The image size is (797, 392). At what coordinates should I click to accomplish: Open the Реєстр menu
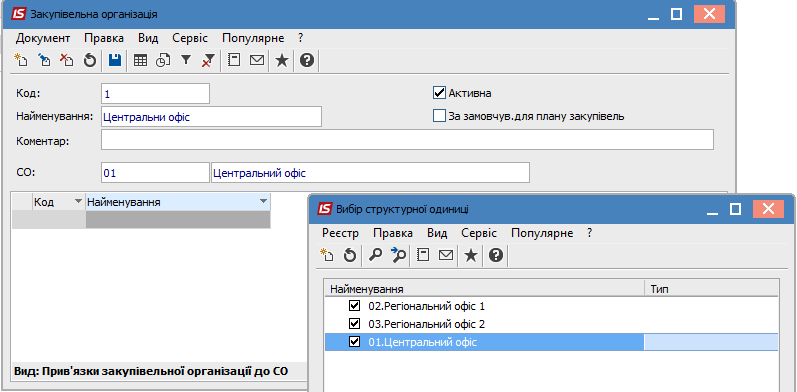coord(341,233)
